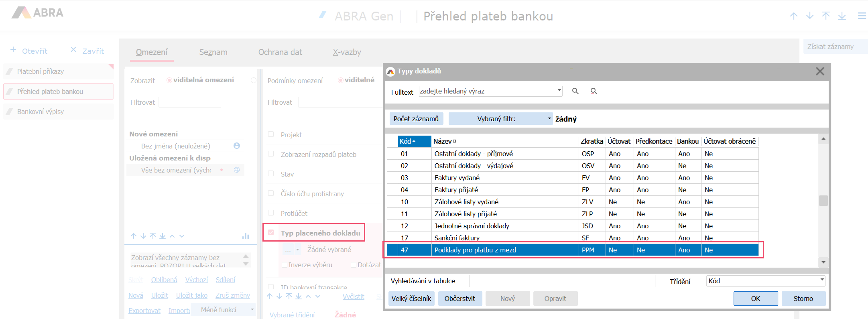Open the hamburger menu in top right

(x=861, y=16)
